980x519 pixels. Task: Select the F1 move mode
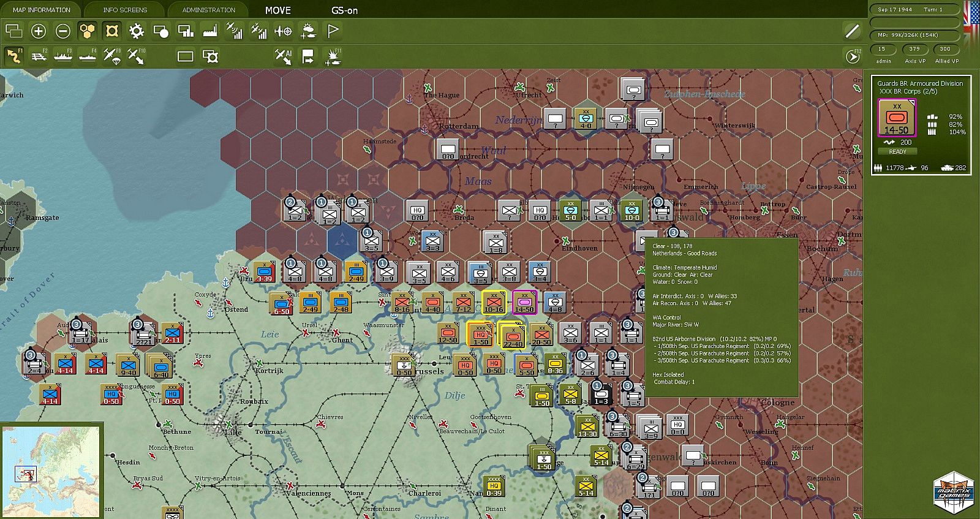tap(13, 56)
